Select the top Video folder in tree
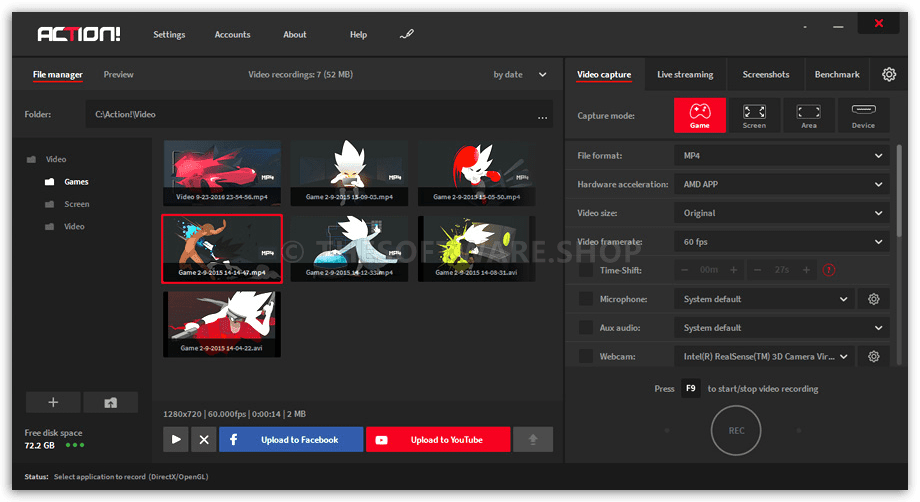This screenshot has height=502, width=920. click(47, 159)
